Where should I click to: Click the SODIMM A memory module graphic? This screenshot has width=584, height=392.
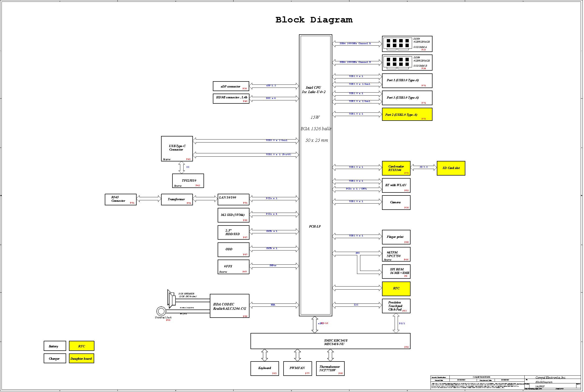pos(398,44)
